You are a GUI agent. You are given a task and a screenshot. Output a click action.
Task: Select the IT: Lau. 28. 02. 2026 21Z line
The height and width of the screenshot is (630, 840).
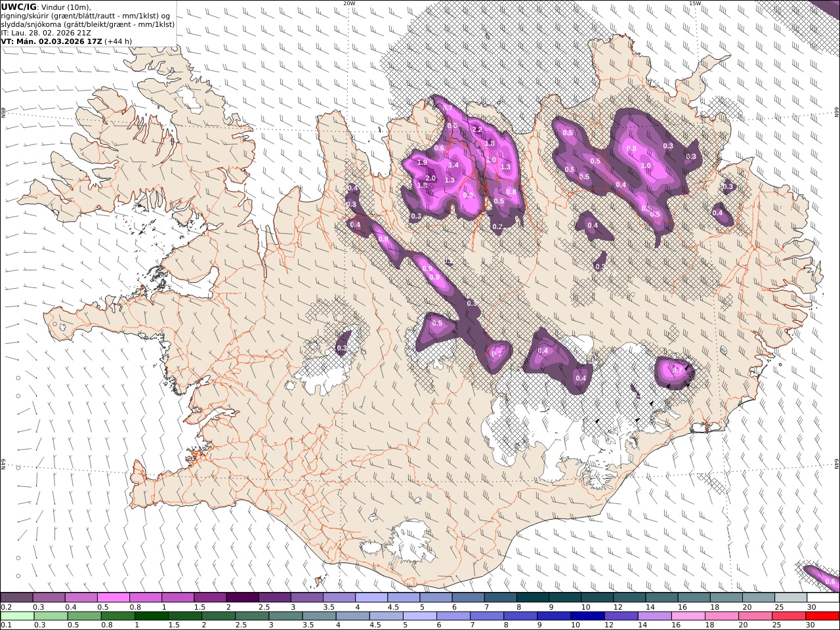[46, 32]
